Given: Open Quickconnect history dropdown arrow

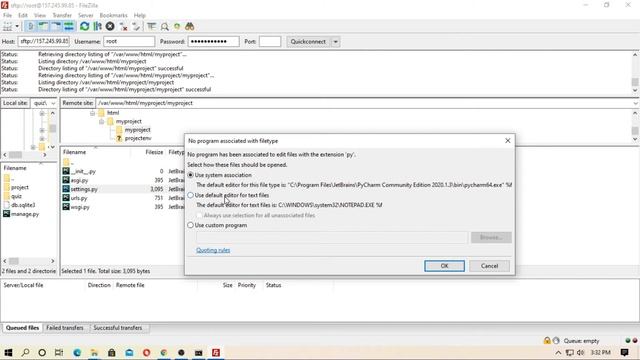Looking at the screenshot, I should (x=336, y=42).
